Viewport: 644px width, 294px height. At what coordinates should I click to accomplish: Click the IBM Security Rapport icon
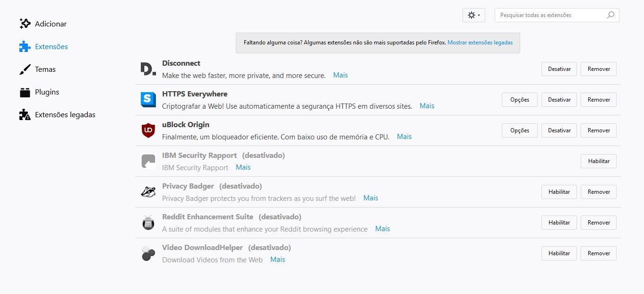point(148,161)
